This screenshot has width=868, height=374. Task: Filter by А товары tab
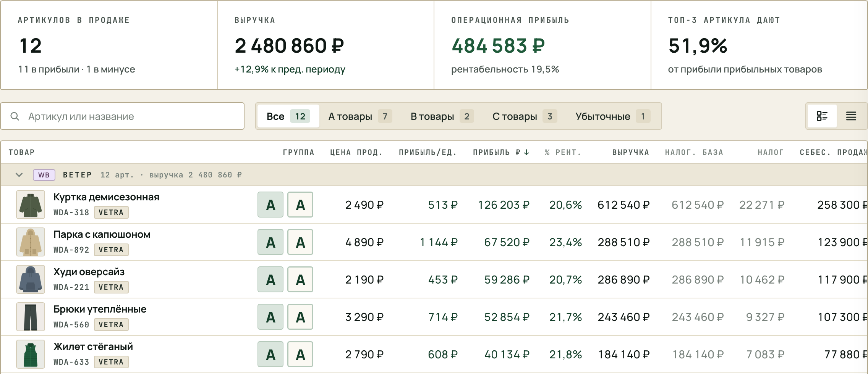[360, 116]
